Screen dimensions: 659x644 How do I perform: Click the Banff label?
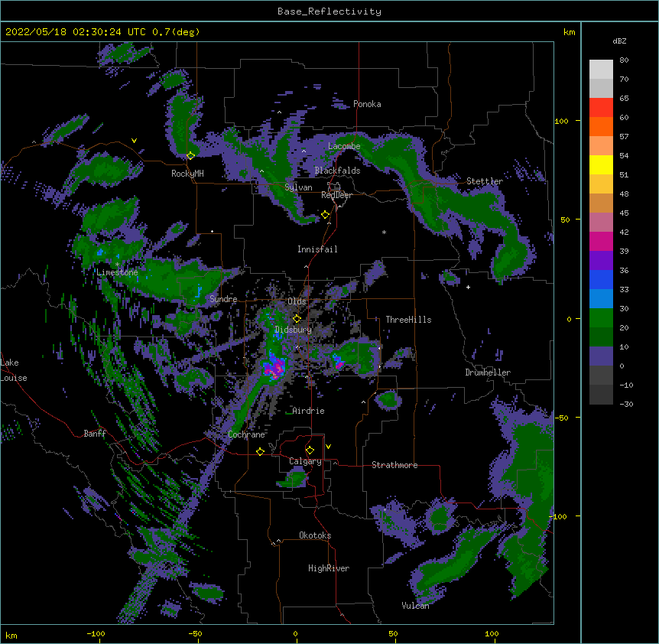point(95,434)
